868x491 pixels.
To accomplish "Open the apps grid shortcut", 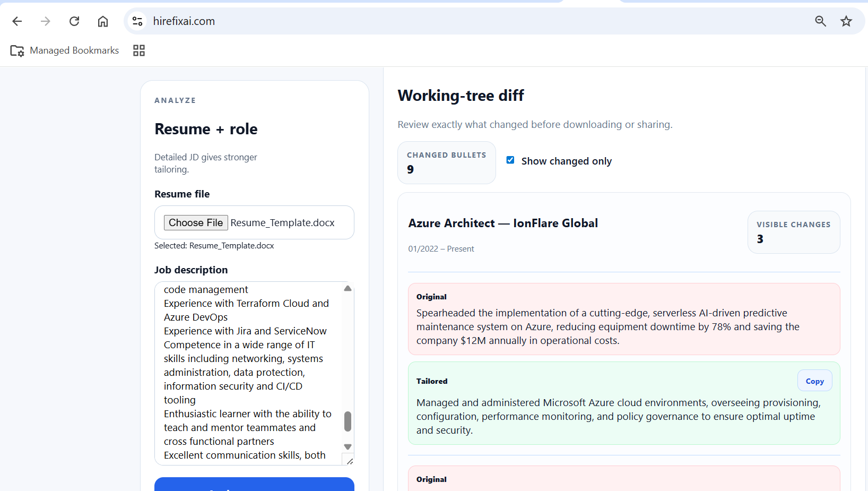I will 139,50.
